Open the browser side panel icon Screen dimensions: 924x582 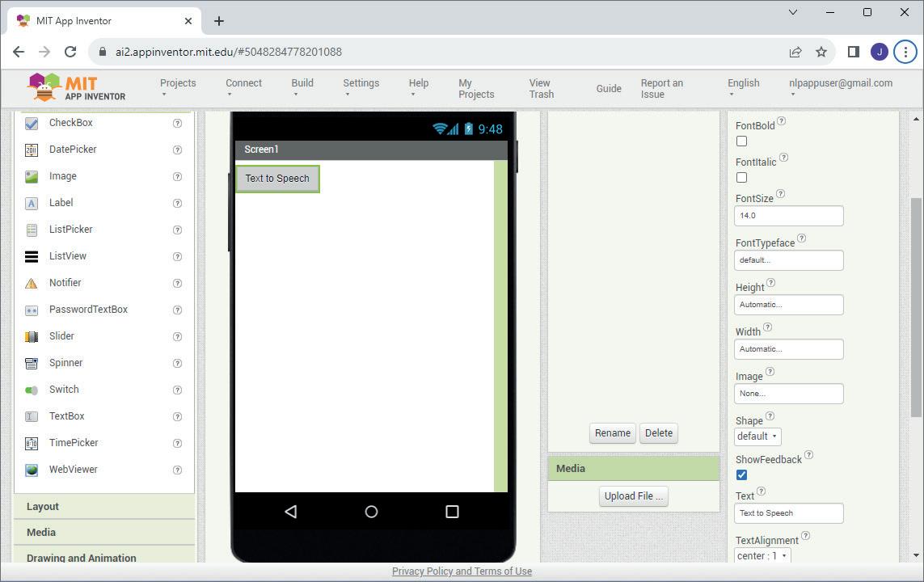(853, 52)
